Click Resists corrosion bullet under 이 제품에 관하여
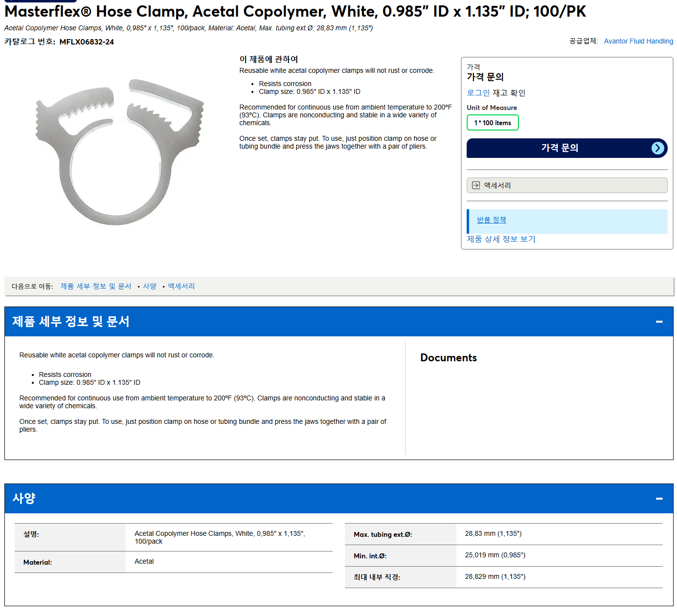 (285, 84)
